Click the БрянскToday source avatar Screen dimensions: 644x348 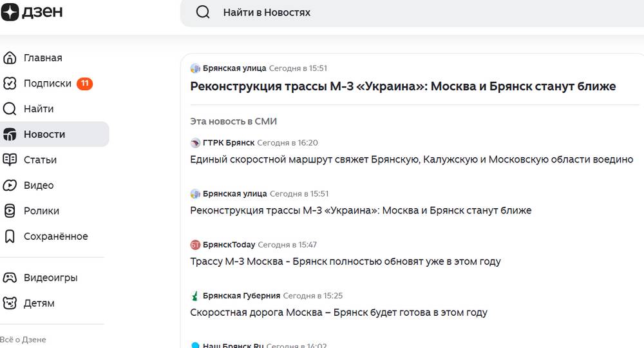(195, 245)
